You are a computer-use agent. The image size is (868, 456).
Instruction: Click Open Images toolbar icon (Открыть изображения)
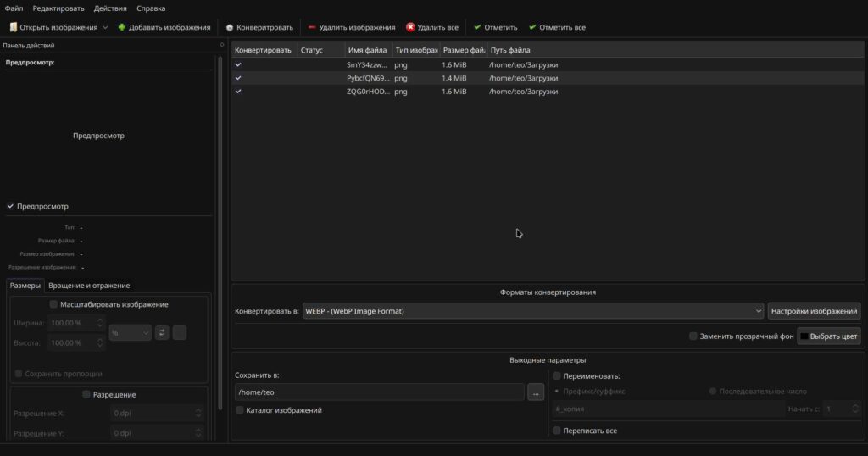click(x=14, y=27)
